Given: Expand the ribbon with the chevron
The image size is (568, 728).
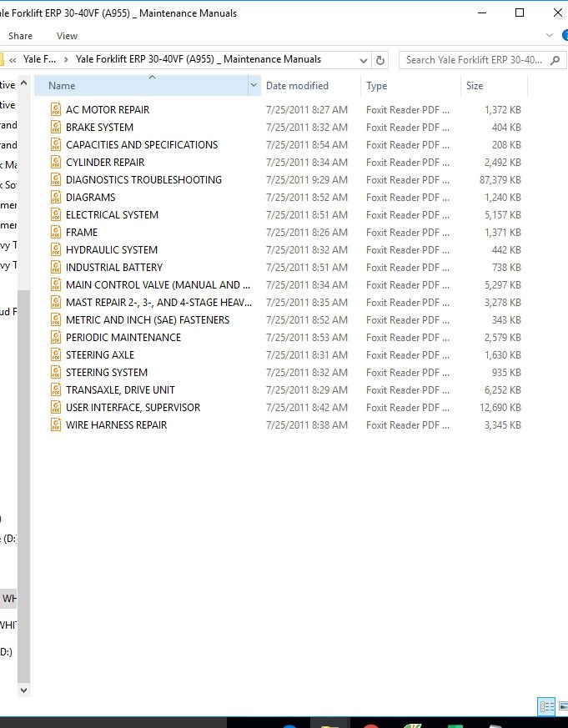Looking at the screenshot, I should [550, 35].
